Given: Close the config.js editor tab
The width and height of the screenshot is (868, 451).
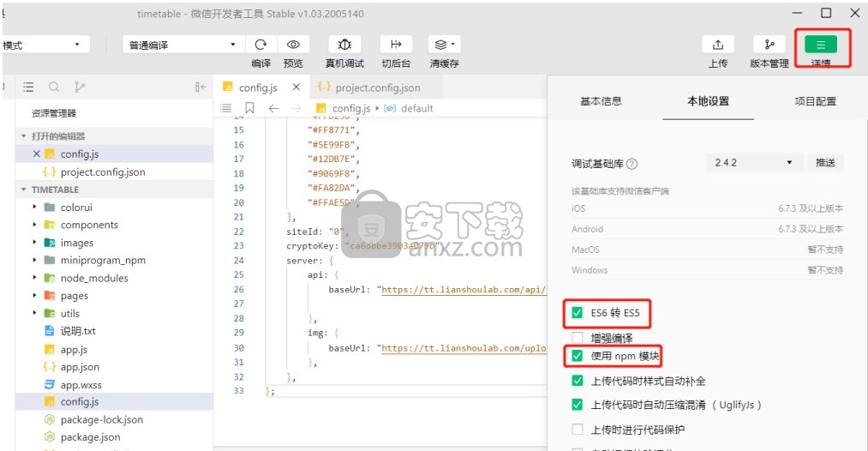Looking at the screenshot, I should (x=296, y=87).
